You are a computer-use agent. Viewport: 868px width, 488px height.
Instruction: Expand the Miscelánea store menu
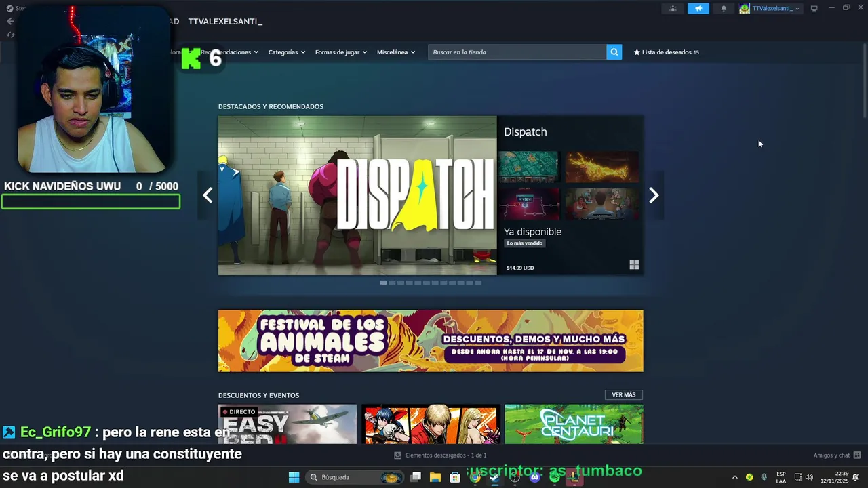pyautogui.click(x=396, y=52)
